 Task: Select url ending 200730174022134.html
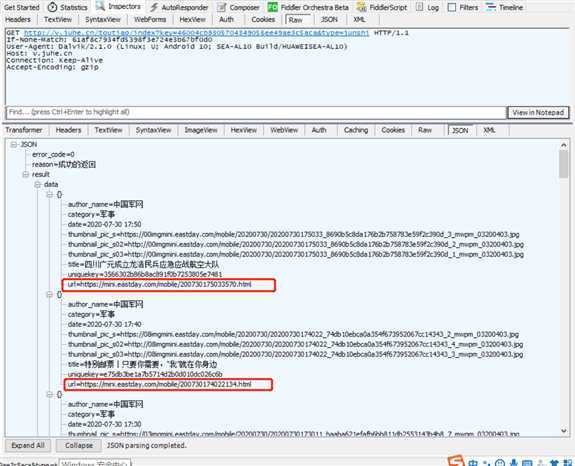point(160,384)
